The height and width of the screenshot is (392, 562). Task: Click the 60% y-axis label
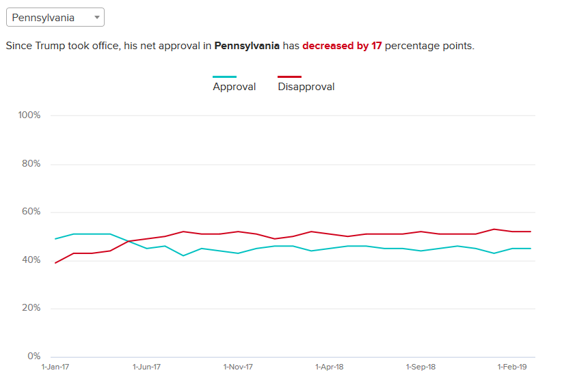click(x=31, y=212)
